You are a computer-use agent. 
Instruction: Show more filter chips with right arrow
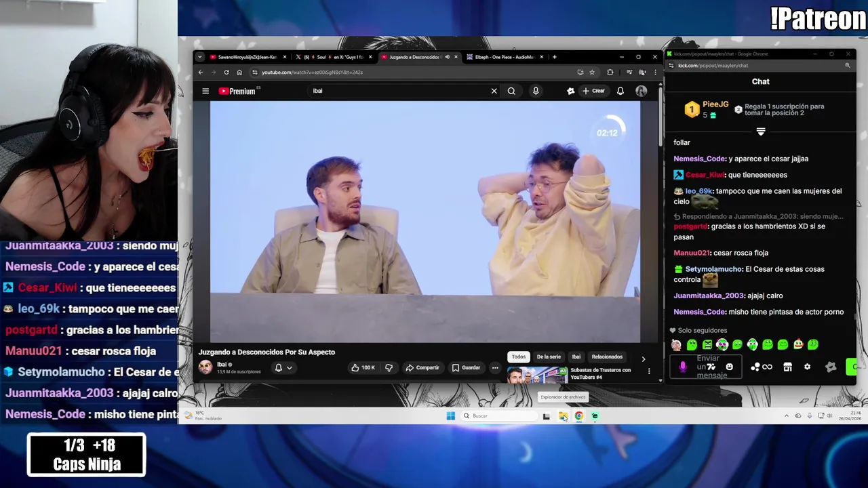pyautogui.click(x=644, y=359)
